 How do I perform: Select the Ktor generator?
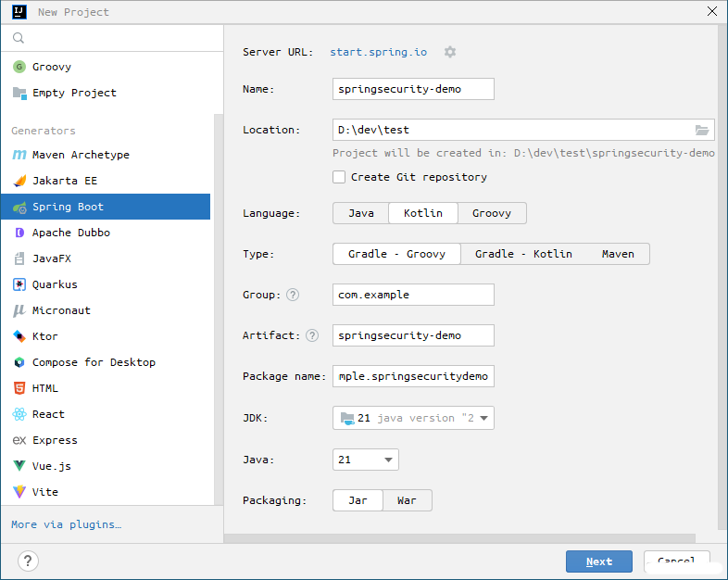(x=106, y=336)
